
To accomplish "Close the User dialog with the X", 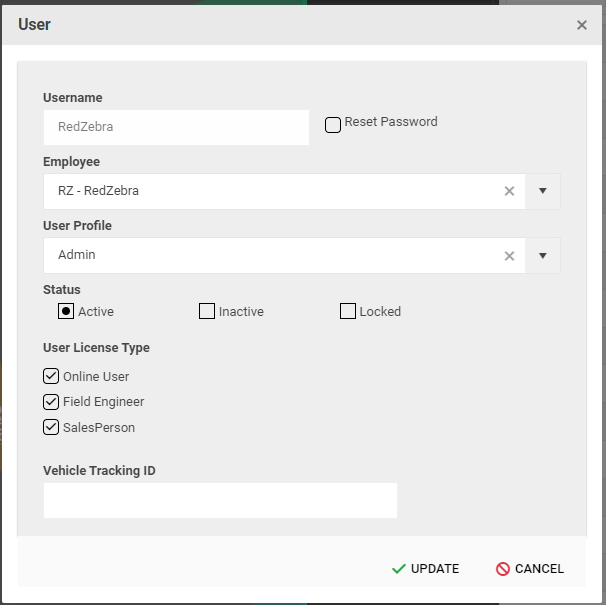I will pos(582,25).
